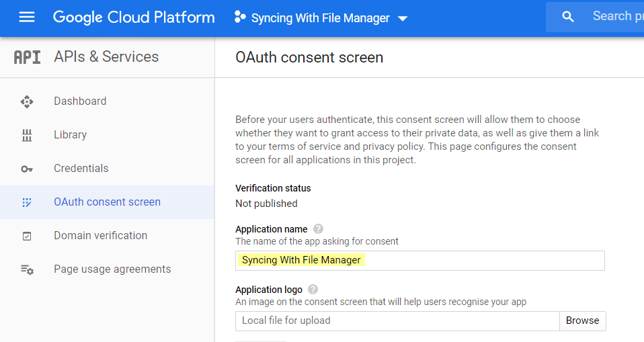Click the Page usage agreements icon
Viewport: 644px width, 342px height.
click(27, 269)
